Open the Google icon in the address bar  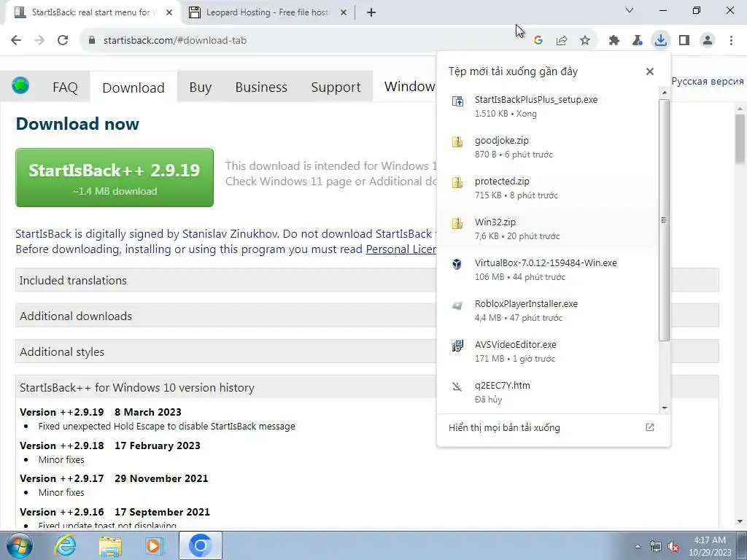(x=538, y=41)
